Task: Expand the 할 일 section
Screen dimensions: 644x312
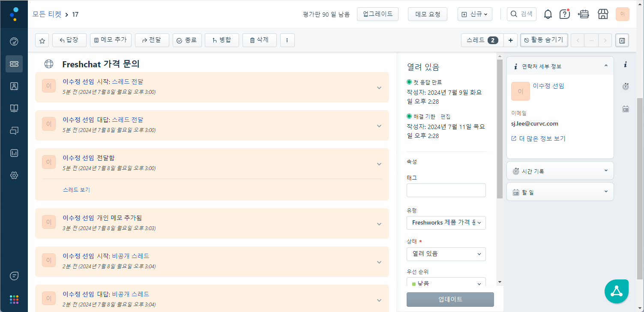Action: tap(560, 192)
